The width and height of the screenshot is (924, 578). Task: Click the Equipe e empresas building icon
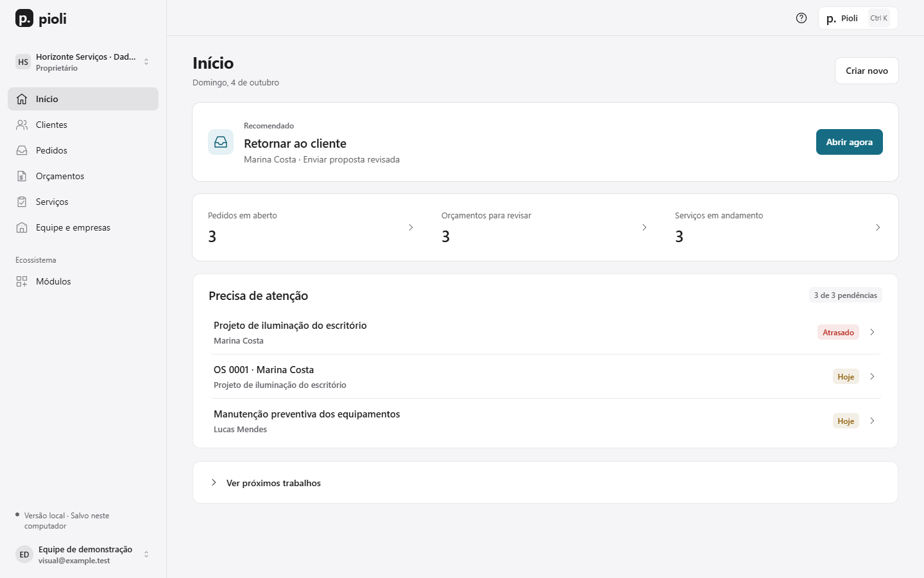tap(22, 227)
